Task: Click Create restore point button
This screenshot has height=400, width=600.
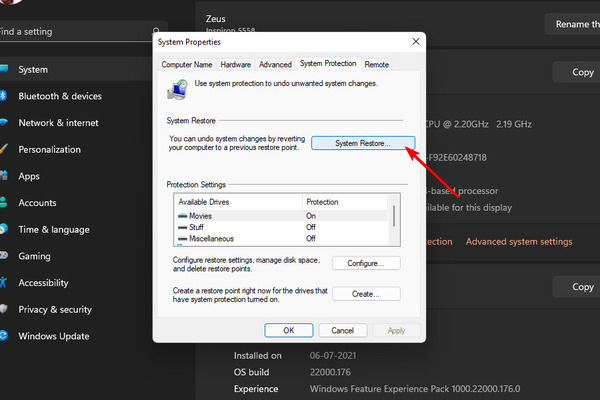Action: tap(366, 294)
